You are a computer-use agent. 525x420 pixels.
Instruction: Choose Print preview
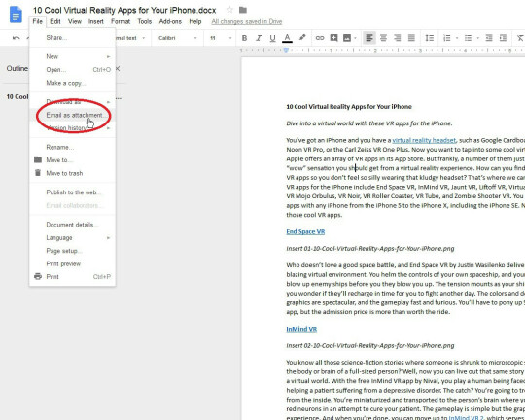coord(72,263)
